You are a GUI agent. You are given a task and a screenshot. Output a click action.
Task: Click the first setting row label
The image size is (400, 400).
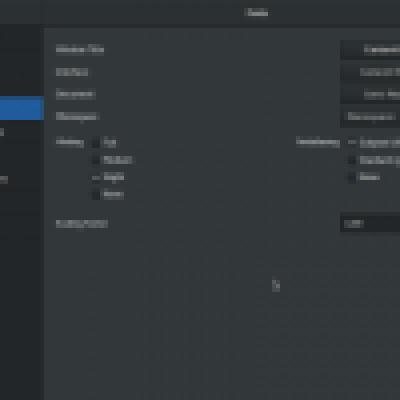click(80, 50)
